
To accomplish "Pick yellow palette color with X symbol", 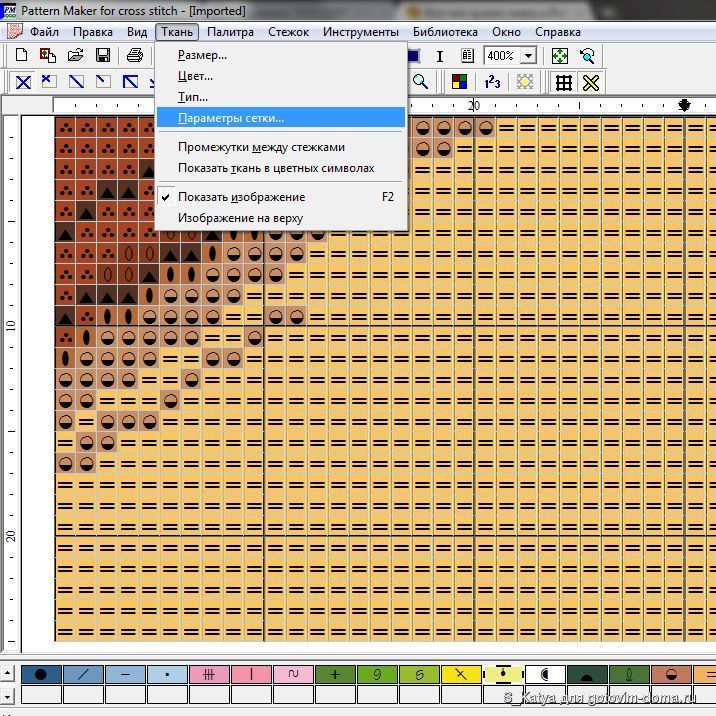I will (461, 674).
